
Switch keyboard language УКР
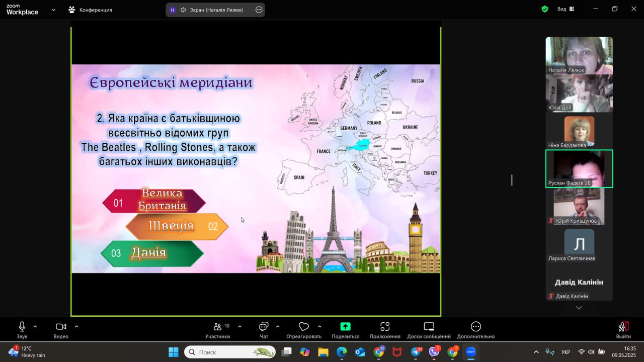566,352
